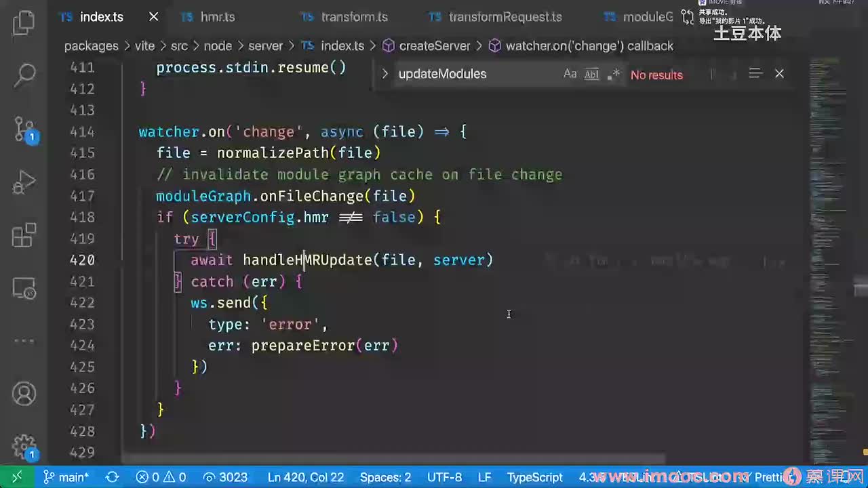Click ws.send on line 422

(221, 303)
